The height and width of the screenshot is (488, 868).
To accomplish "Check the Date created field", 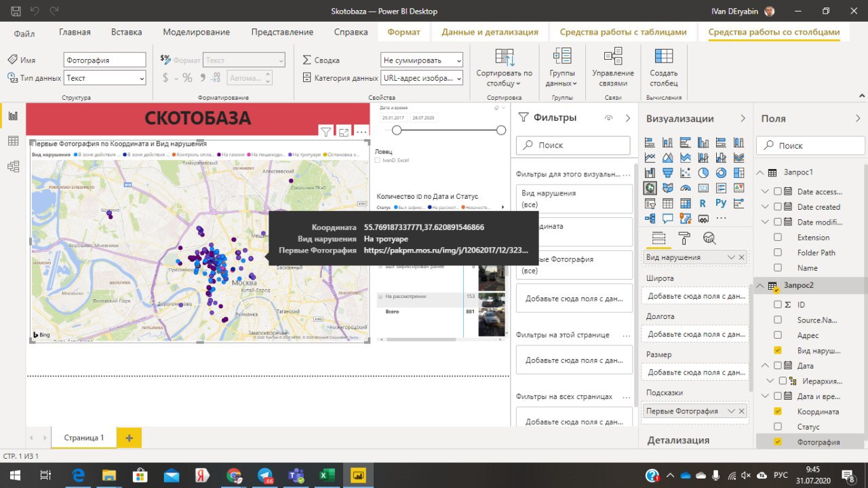I will pyautogui.click(x=778, y=207).
